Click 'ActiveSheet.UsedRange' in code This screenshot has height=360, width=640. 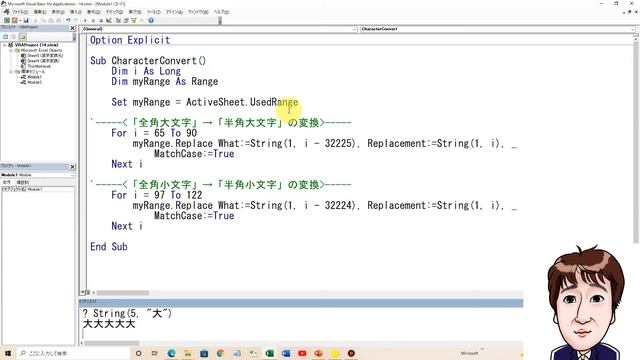(x=242, y=102)
